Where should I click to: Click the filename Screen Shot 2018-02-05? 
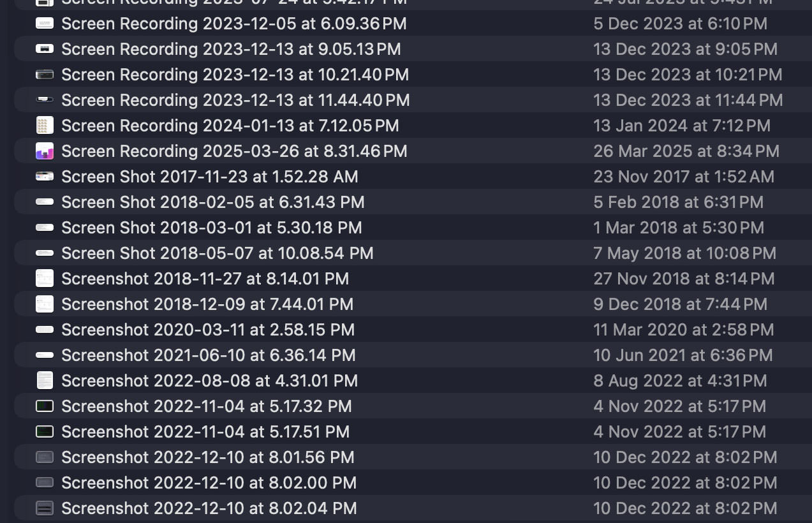(x=212, y=202)
